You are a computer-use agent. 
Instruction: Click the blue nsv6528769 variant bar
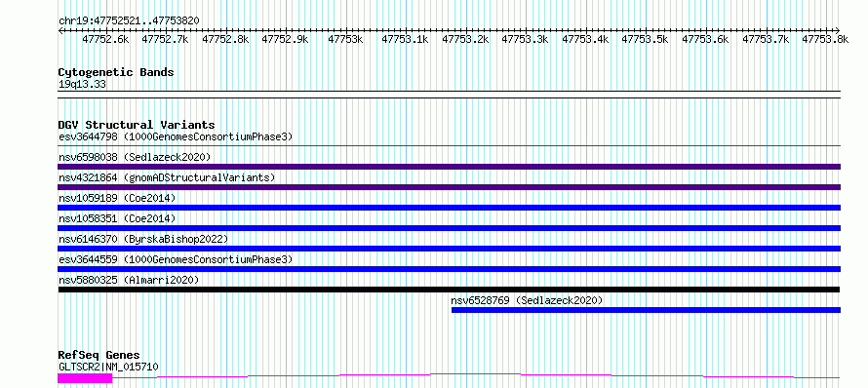(646, 310)
